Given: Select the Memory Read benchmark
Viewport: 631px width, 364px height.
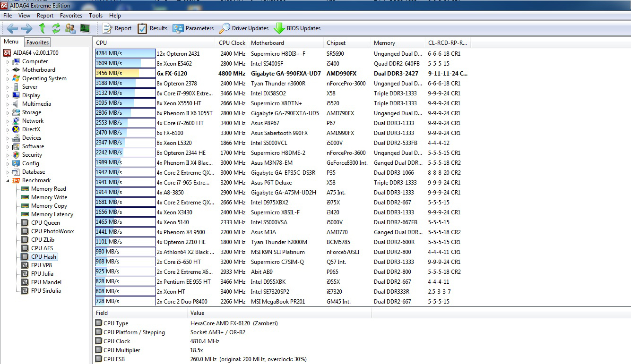Looking at the screenshot, I should pyautogui.click(x=48, y=189).
